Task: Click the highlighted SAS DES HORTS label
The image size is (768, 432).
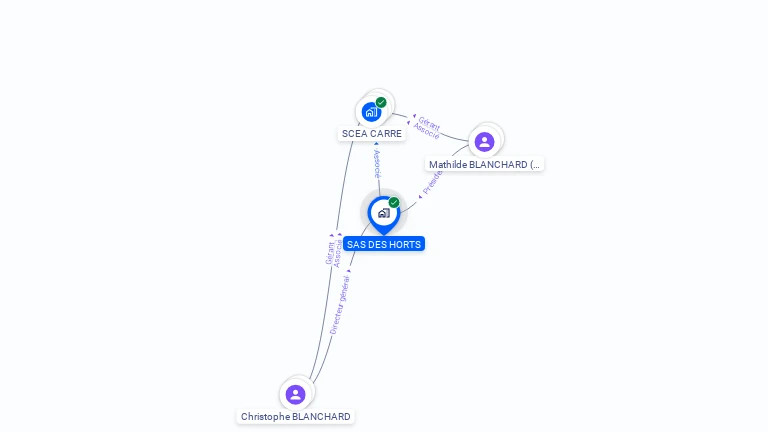Action: [x=384, y=244]
